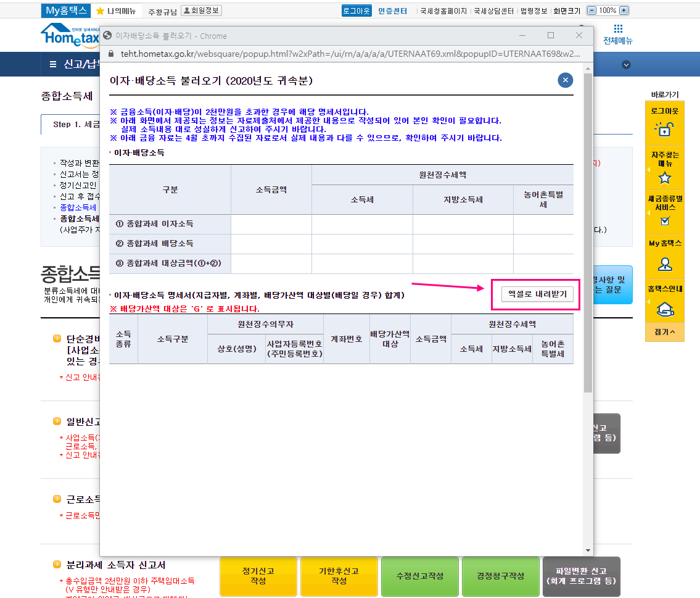Click the 배당가산액 대상 column header

[390, 339]
